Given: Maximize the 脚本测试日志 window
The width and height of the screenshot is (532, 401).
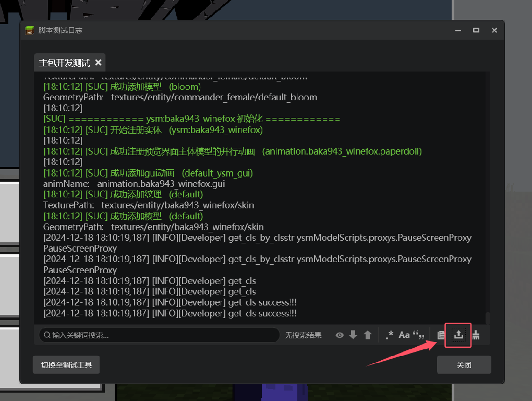Looking at the screenshot, I should pyautogui.click(x=476, y=30).
